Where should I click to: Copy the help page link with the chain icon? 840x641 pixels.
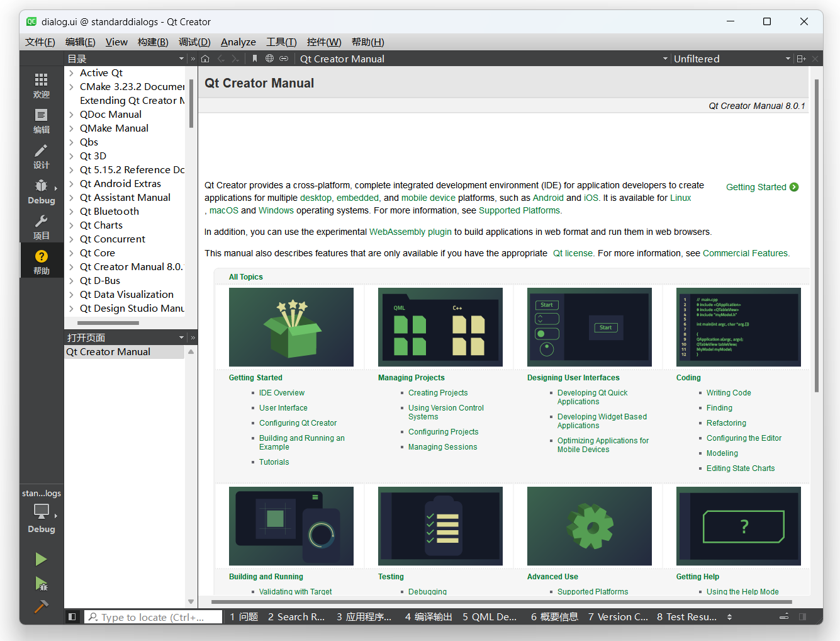click(284, 59)
